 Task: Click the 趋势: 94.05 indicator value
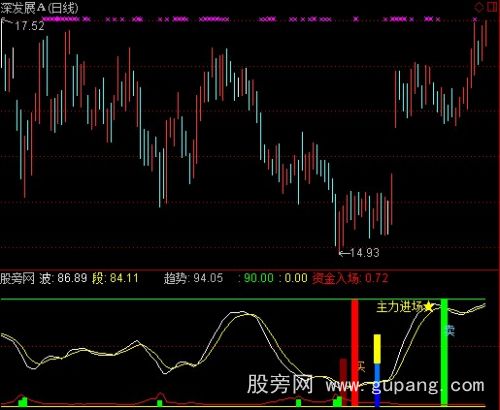click(193, 278)
